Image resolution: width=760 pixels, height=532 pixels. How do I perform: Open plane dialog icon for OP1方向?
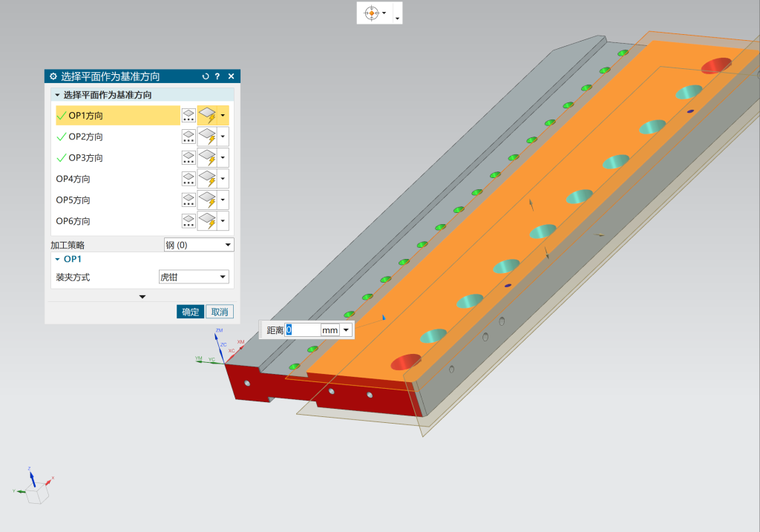tap(189, 116)
